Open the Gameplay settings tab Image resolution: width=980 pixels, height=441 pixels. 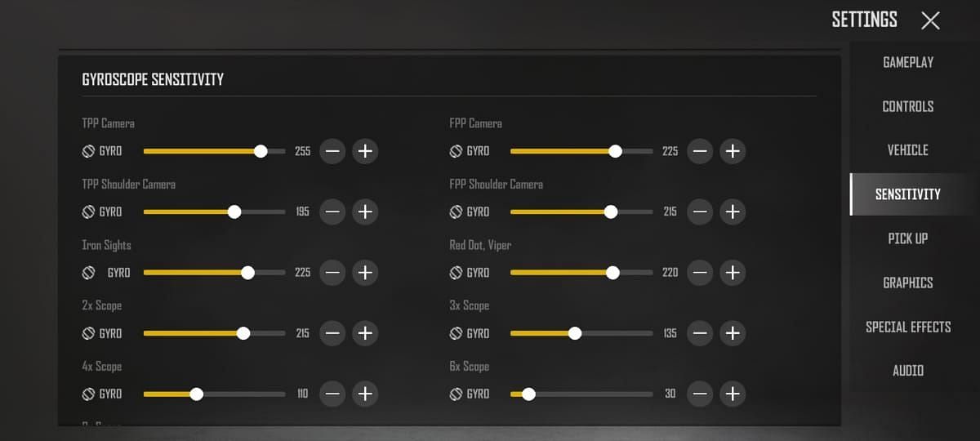coord(908,62)
